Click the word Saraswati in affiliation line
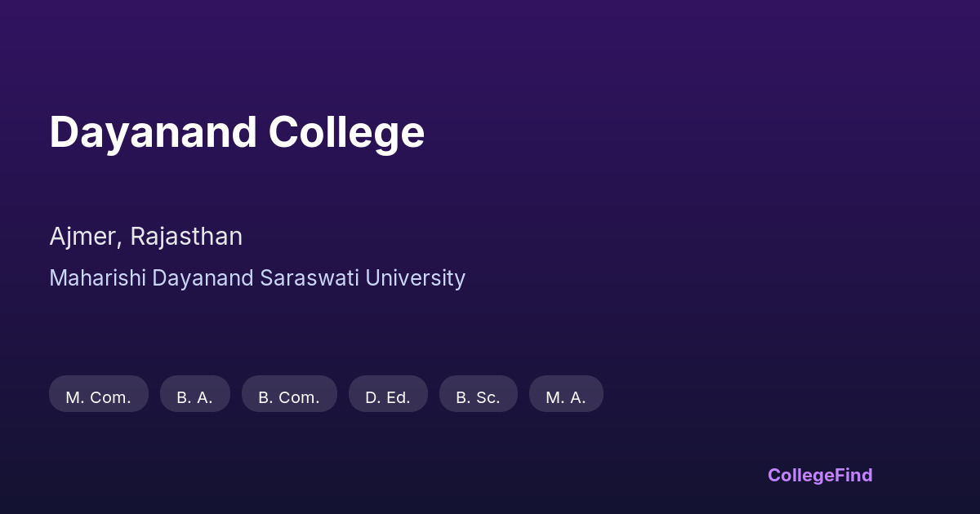This screenshot has height=514, width=980. pyautogui.click(x=310, y=278)
